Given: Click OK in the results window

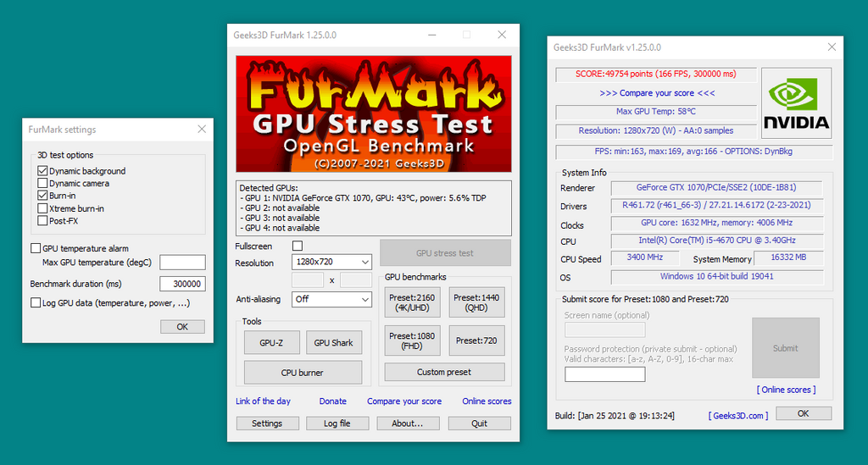Looking at the screenshot, I should pyautogui.click(x=804, y=413).
